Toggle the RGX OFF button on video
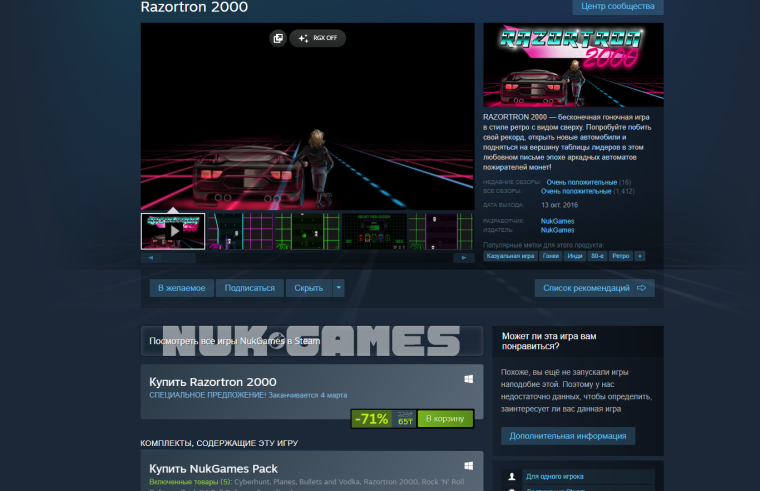 click(317, 38)
